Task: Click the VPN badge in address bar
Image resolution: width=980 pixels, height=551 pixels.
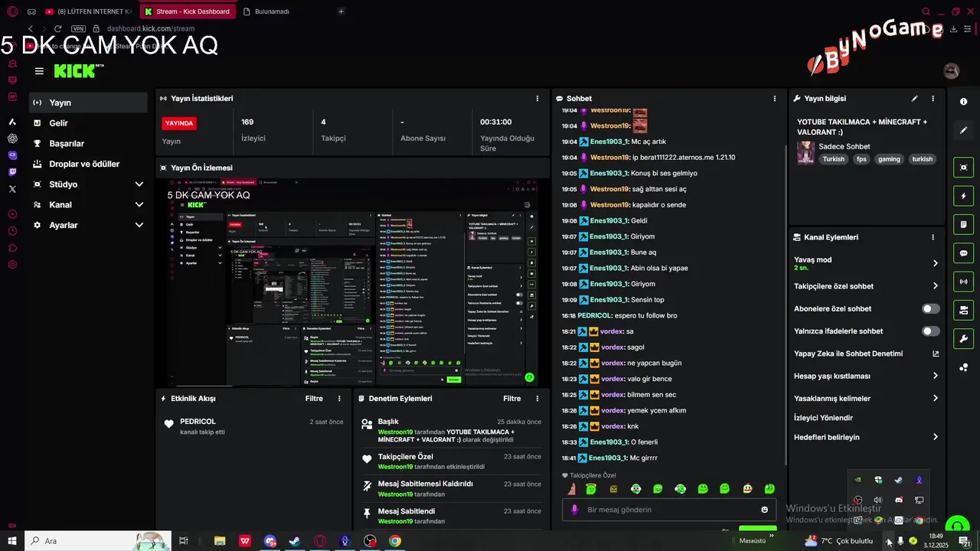Action: pyautogui.click(x=78, y=29)
